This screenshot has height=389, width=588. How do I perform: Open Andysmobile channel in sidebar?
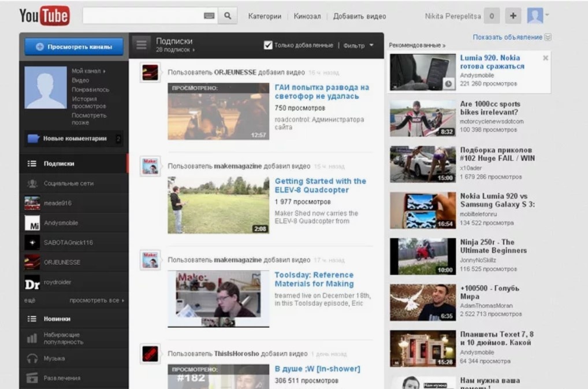pyautogui.click(x=74, y=223)
